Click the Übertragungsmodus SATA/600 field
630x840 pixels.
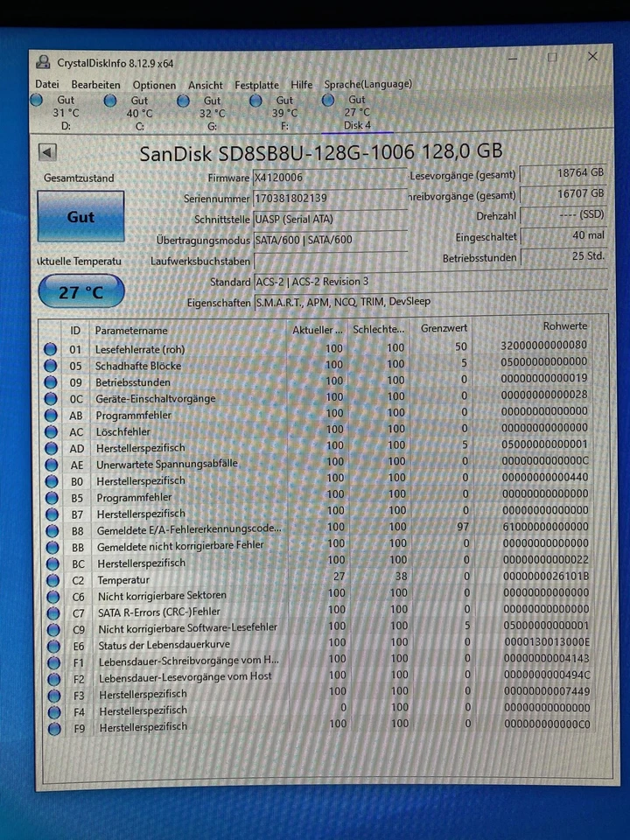[x=330, y=240]
